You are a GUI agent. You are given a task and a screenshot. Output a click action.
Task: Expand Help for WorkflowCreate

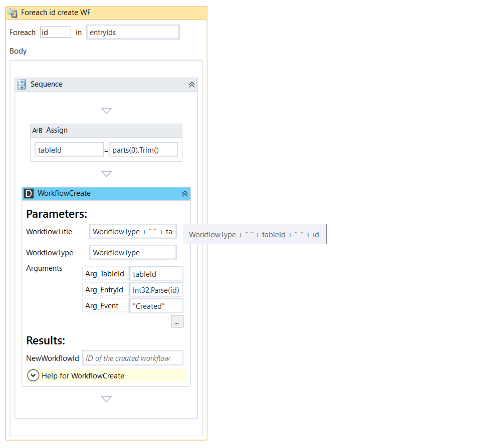click(34, 375)
